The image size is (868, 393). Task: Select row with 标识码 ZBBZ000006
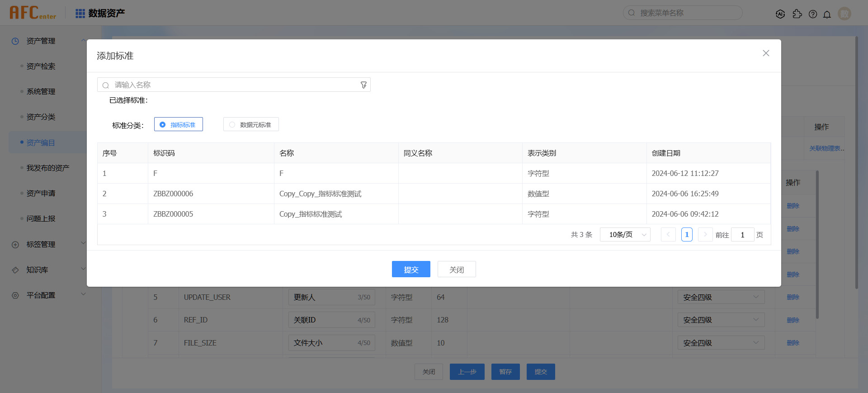(434, 194)
